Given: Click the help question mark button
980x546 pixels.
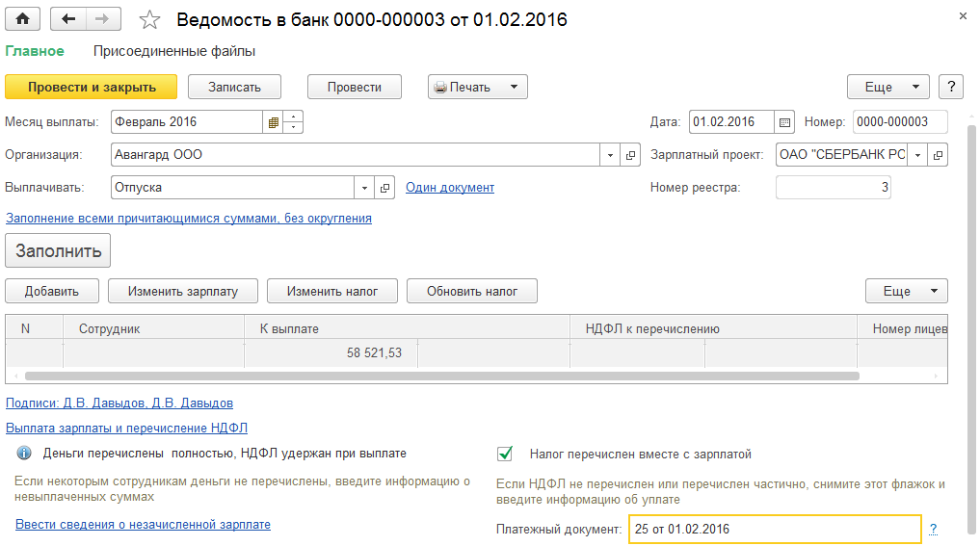Looking at the screenshot, I should pyautogui.click(x=951, y=87).
